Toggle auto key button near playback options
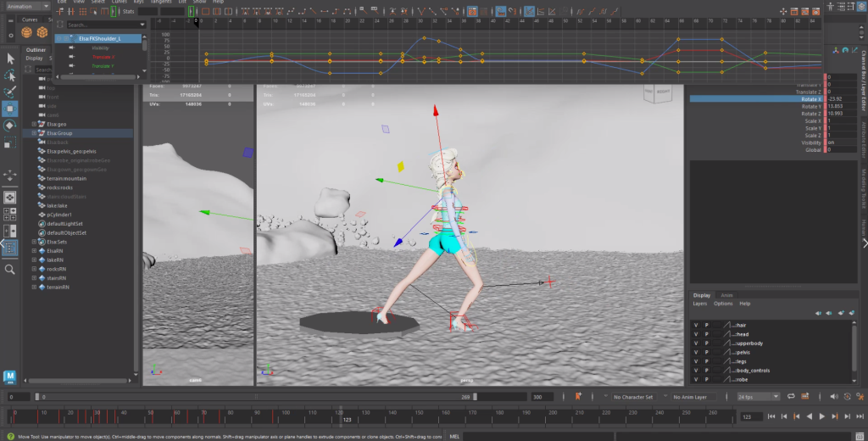Image resolution: width=868 pixels, height=441 pixels. [847, 397]
